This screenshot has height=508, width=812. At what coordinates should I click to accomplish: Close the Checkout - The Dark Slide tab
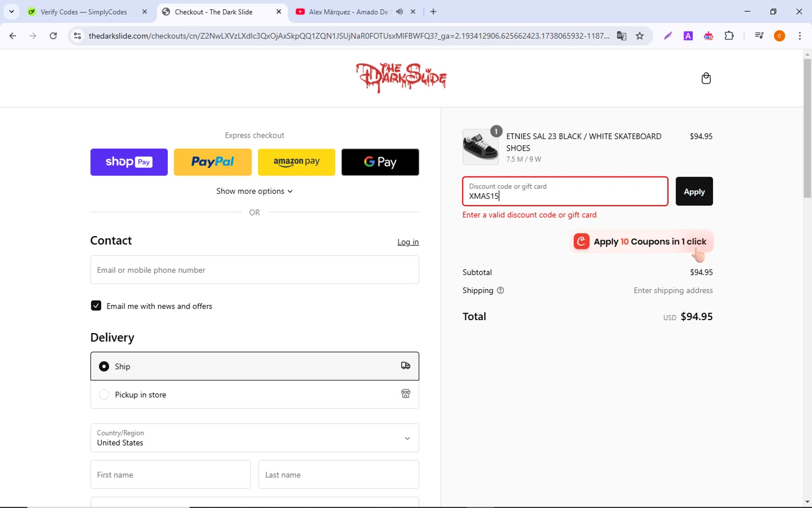pos(279,11)
